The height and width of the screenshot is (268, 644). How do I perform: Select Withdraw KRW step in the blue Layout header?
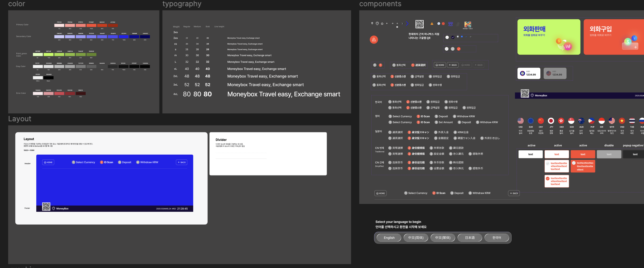coord(147,162)
